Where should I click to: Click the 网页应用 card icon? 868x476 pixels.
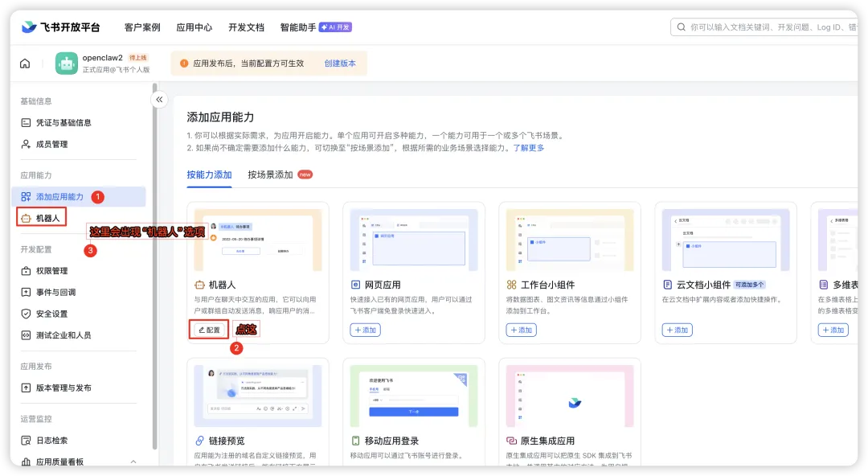(355, 285)
